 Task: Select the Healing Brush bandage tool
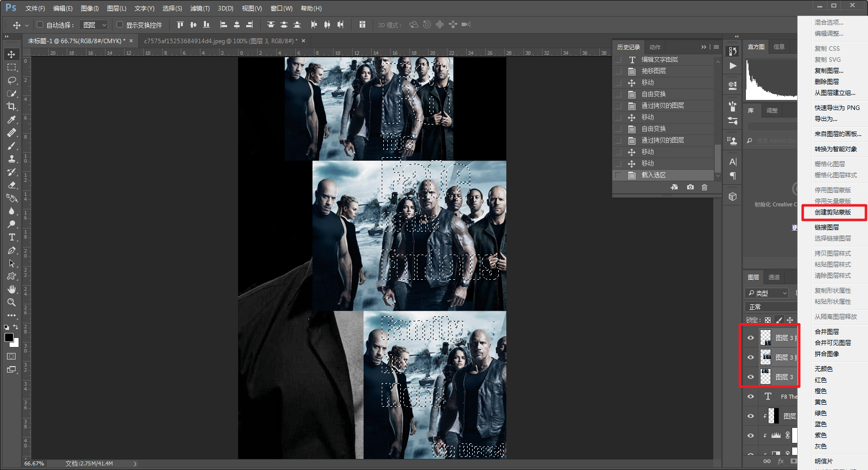tap(11, 133)
